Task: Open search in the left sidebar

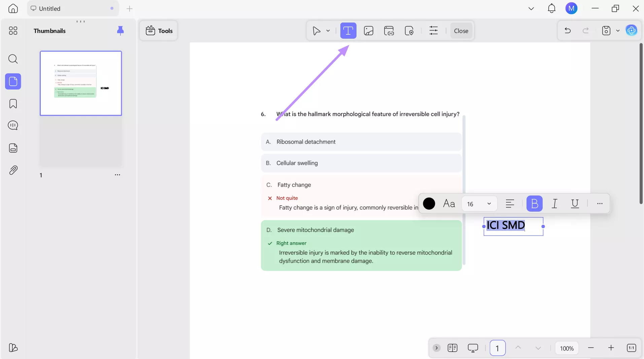Action: point(13,59)
